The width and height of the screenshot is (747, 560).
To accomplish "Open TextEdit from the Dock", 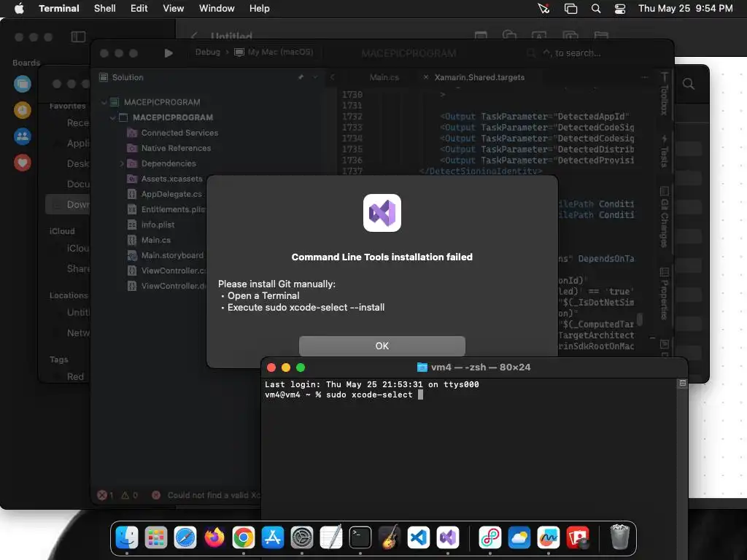I will click(x=331, y=537).
